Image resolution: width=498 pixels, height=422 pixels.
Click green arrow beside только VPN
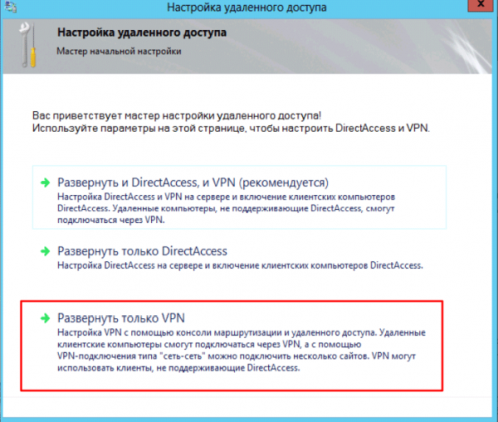point(45,318)
